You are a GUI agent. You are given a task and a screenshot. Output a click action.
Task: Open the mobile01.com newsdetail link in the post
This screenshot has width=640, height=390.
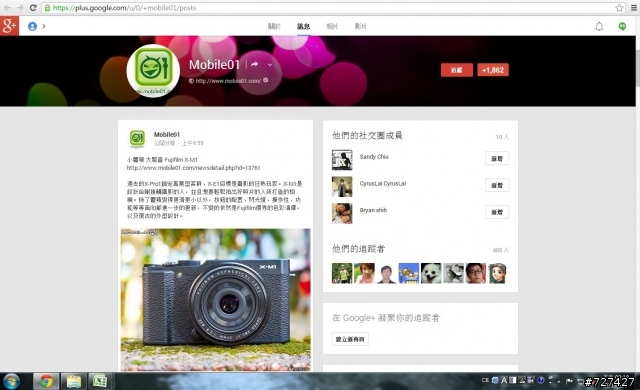click(193, 168)
